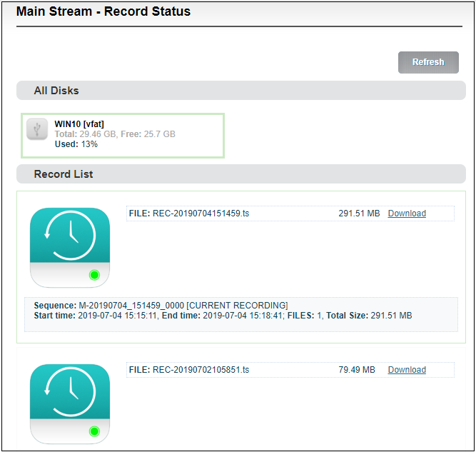
Task: Download file REC-20190702105851.ts
Action: 407,370
